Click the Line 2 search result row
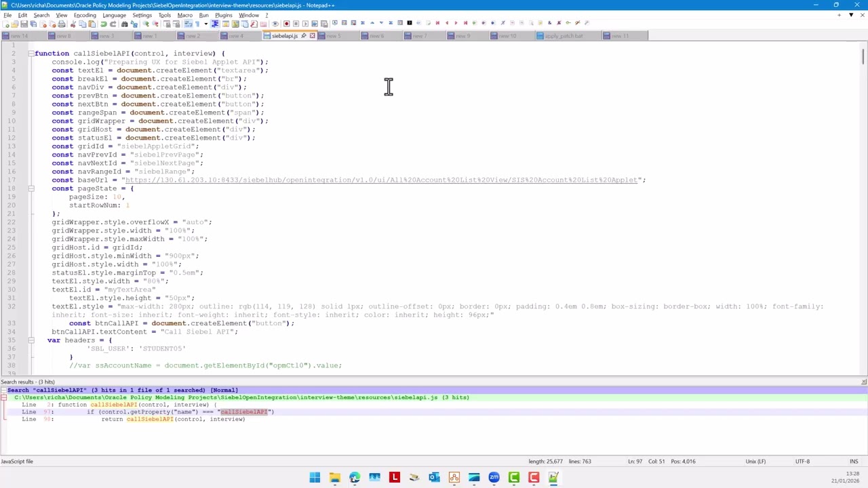The height and width of the screenshot is (488, 868). 434,405
